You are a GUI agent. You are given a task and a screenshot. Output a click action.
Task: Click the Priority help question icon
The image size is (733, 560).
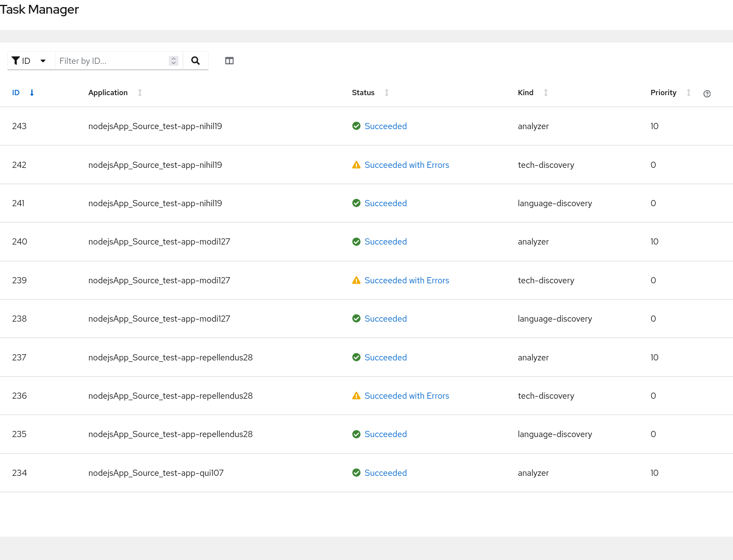[x=707, y=93]
